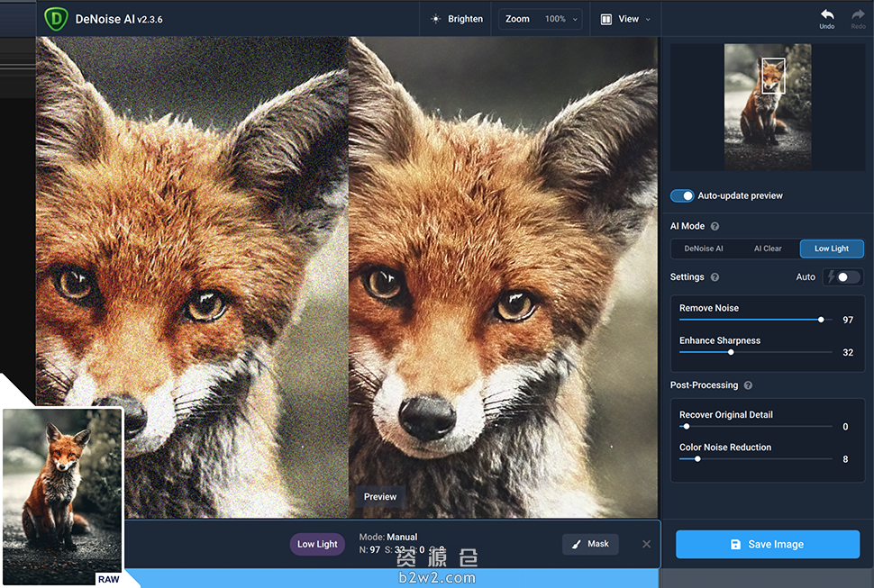The height and width of the screenshot is (588, 874).
Task: Click the Undo arrow icon
Action: [x=826, y=15]
